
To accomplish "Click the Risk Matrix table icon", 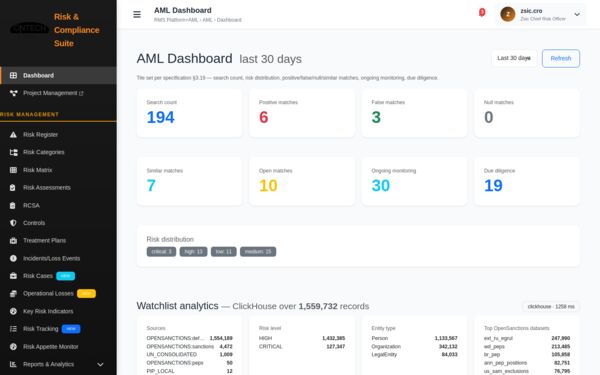I will point(13,170).
